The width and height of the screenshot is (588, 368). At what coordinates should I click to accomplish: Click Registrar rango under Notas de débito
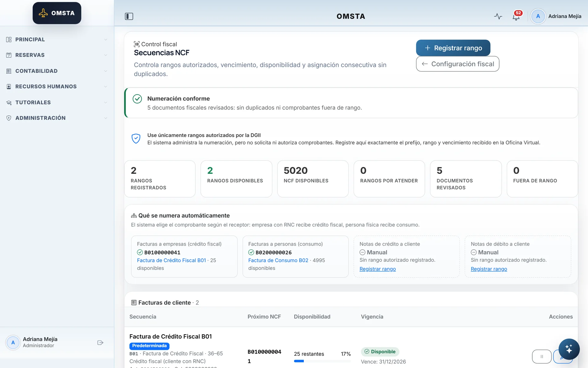coord(489,269)
